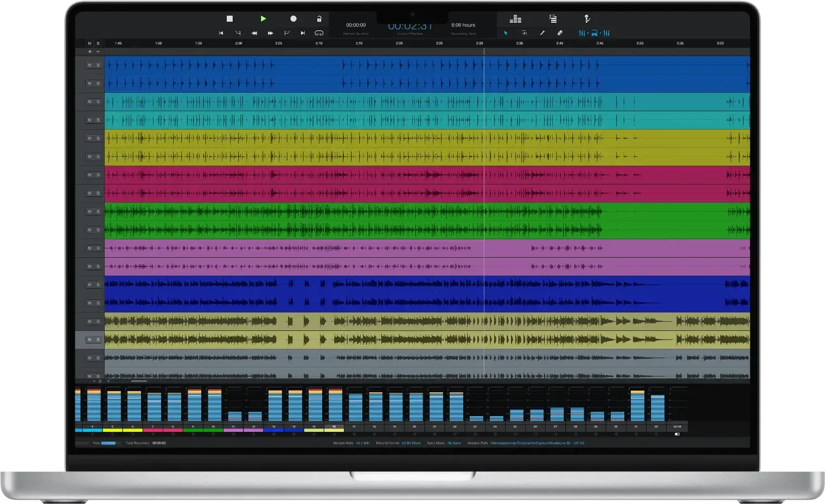
Task: Arm channel 9 record circle
Action: 193,434
